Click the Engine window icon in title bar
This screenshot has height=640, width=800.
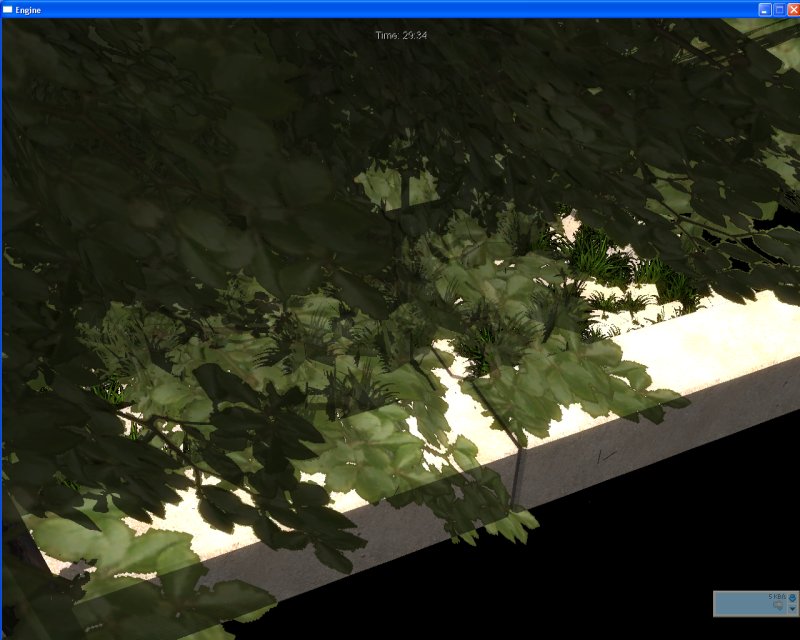(x=8, y=9)
